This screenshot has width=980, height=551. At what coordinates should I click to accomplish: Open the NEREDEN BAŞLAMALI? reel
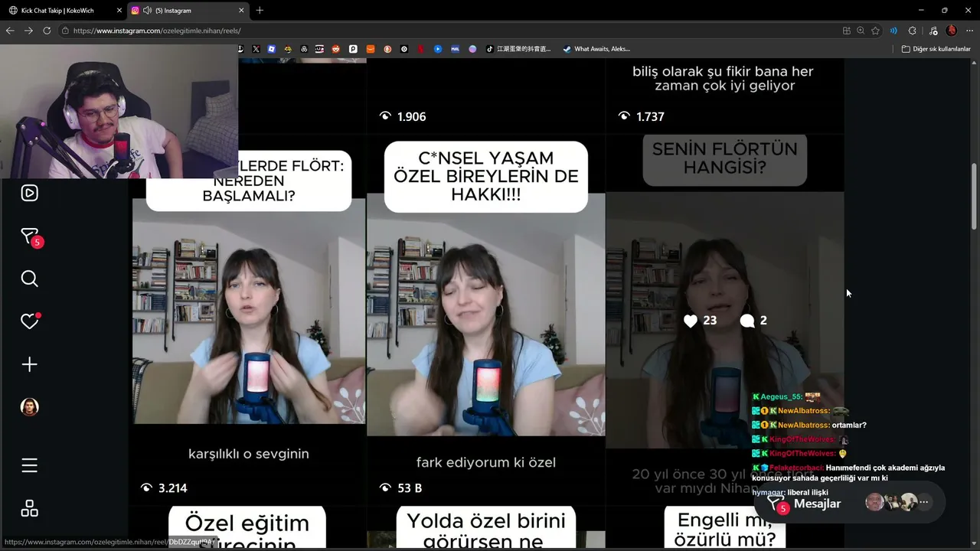pos(249,319)
